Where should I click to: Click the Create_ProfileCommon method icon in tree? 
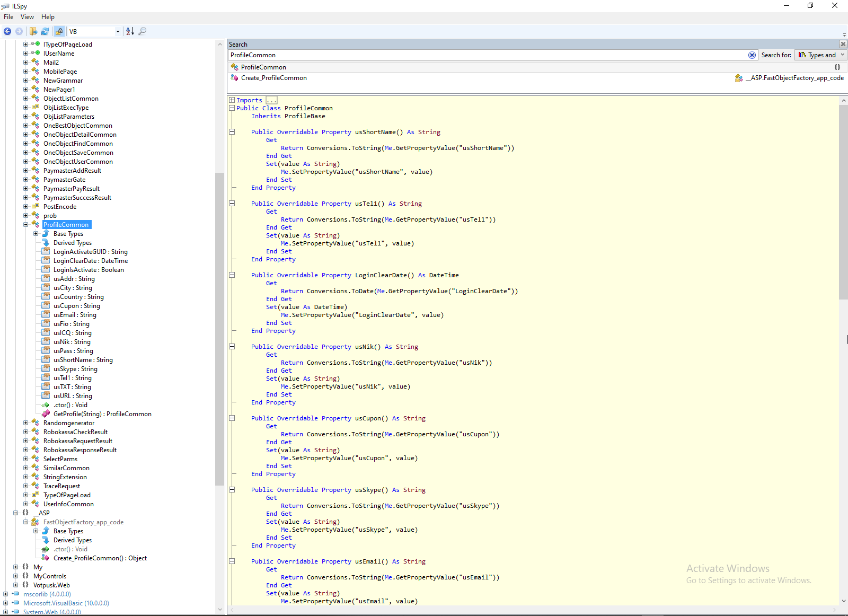coord(46,558)
